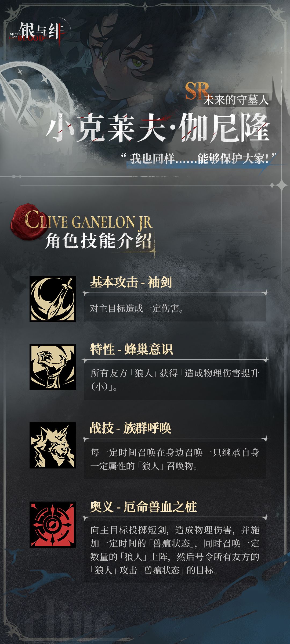This screenshot has height=644, width=290.
Task: Click the character name 小克莱夫·伽尼隆
Action: [x=158, y=127]
